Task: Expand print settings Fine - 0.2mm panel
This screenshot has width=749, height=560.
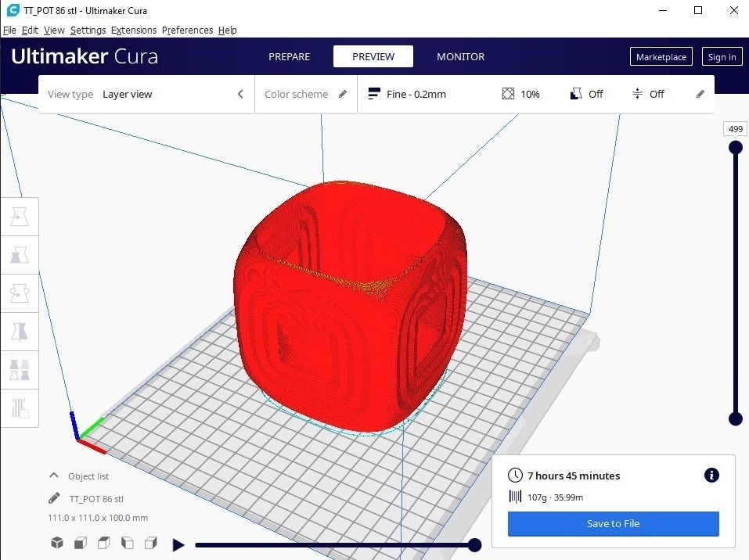Action: tap(536, 94)
